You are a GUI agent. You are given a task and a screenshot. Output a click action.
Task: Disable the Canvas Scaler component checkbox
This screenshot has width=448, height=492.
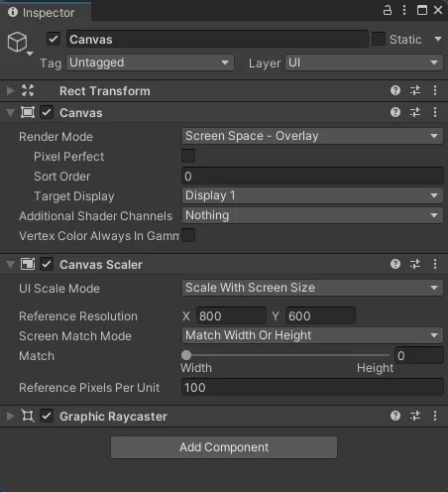[47, 264]
